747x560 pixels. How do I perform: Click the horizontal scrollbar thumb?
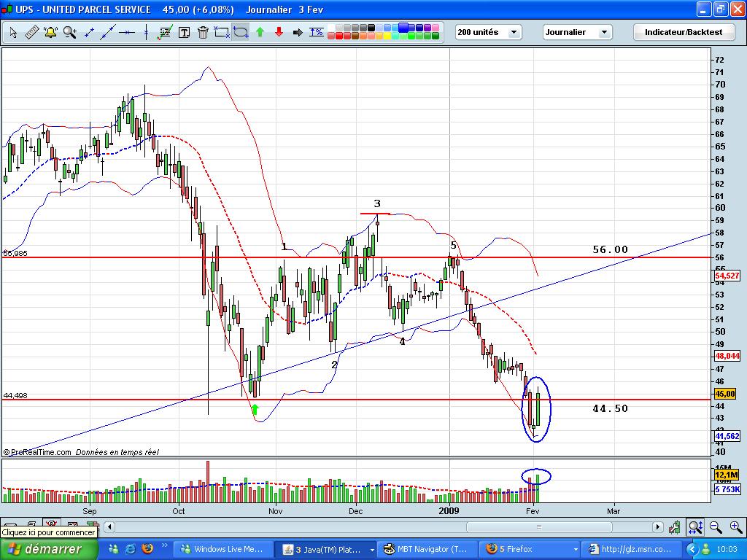point(539,526)
